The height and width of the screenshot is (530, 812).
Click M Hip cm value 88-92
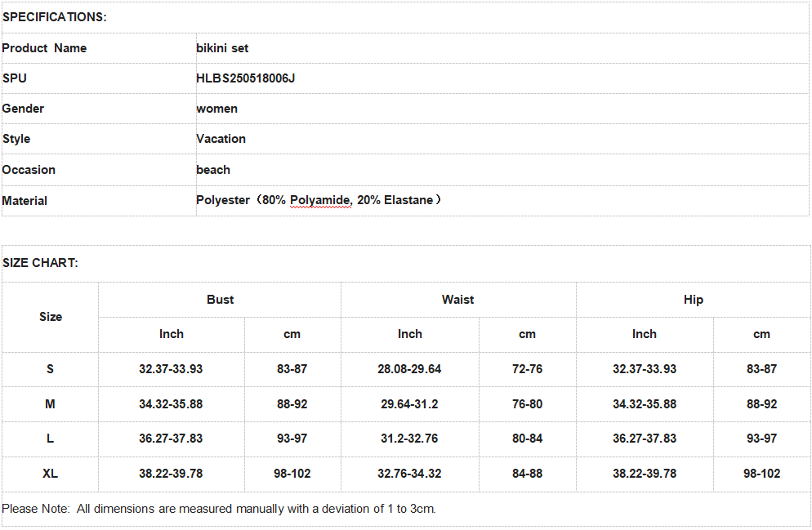pos(762,404)
